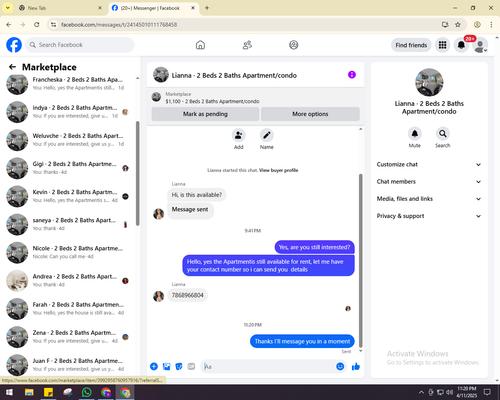
Task: Click the Search Facebook field
Action: tap(80, 45)
